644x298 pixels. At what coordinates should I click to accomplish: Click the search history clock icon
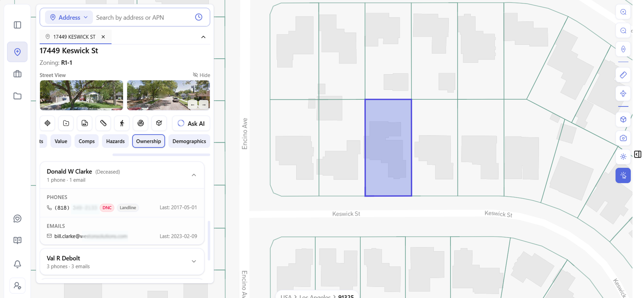point(198,17)
